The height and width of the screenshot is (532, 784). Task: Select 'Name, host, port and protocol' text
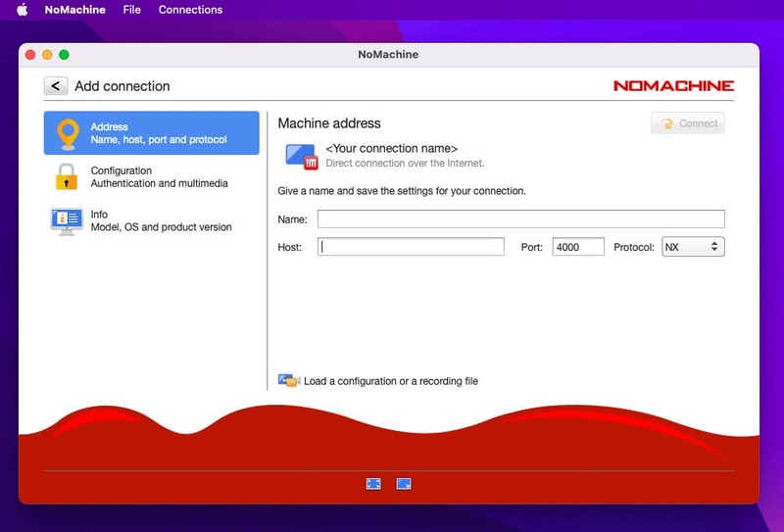(159, 139)
